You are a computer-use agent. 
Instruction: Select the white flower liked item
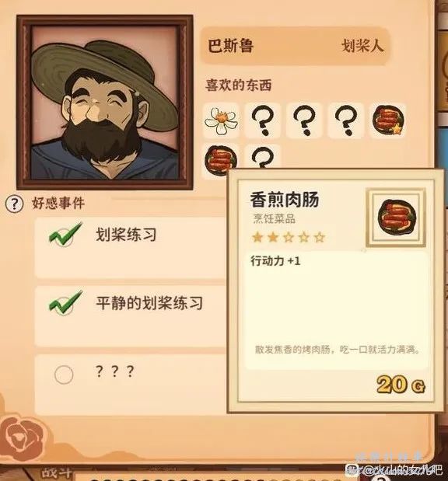click(221, 121)
